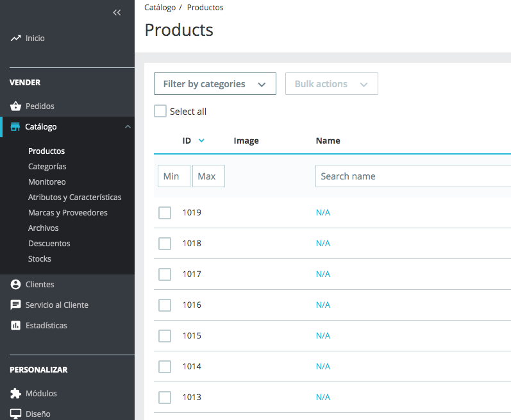This screenshot has height=420, width=511.
Task: Click the Estadísticas chart icon
Action: [x=16, y=326]
